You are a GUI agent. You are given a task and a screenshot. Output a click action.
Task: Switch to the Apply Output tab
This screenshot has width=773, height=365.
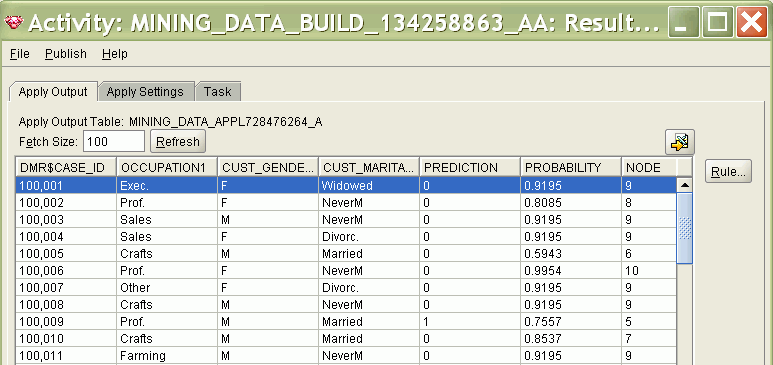coord(53,92)
